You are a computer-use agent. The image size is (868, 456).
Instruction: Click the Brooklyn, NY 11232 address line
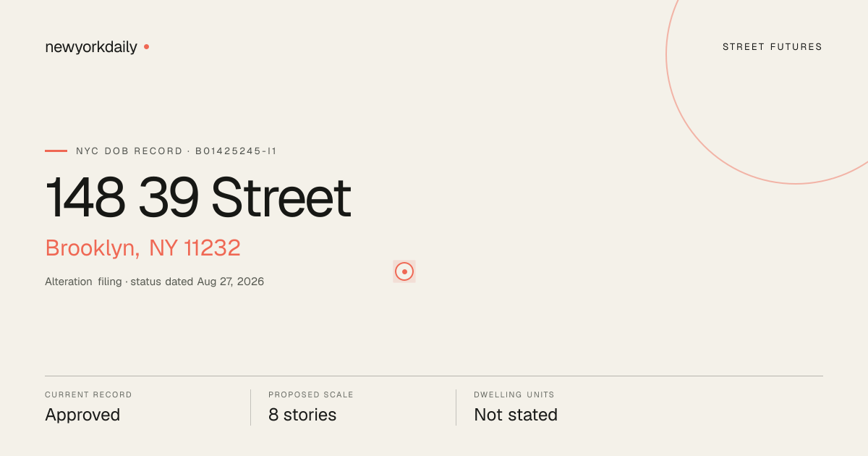click(x=142, y=248)
